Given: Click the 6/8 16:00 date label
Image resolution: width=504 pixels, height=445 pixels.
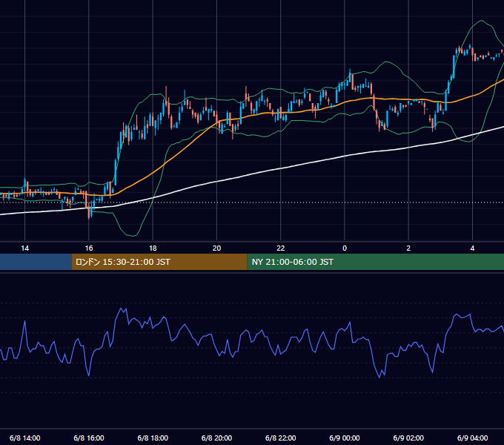Looking at the screenshot, I should (89, 438).
